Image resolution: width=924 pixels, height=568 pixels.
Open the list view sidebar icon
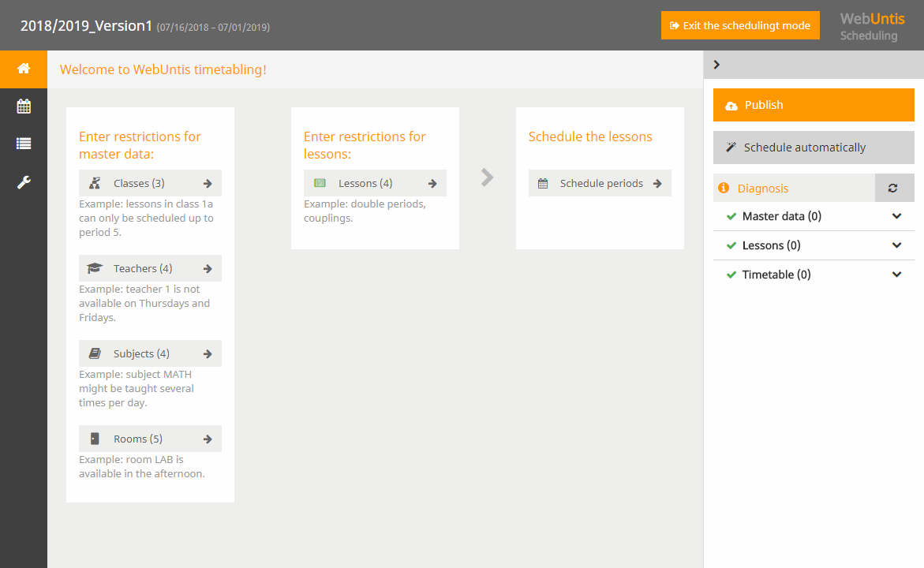pyautogui.click(x=24, y=144)
